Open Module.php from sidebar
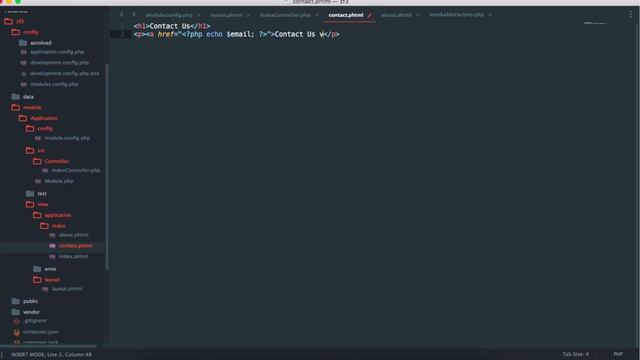Image resolution: width=640 pixels, height=360 pixels. coord(59,181)
